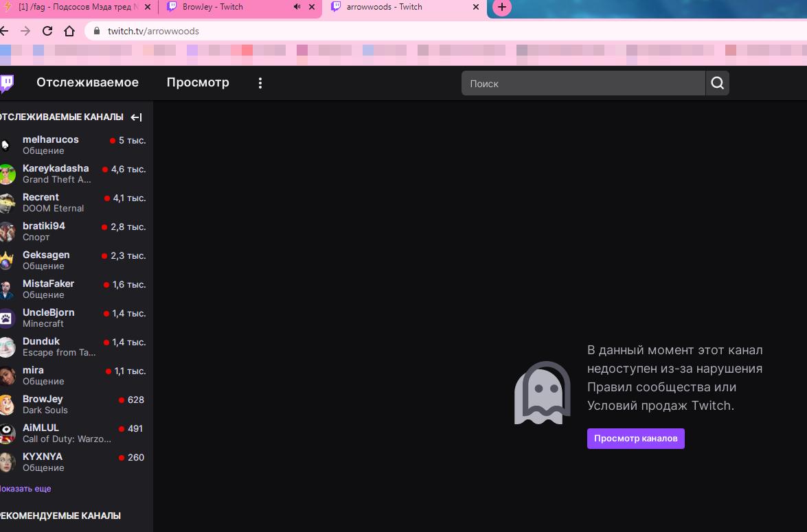
Task: Click the Dunduk channel name
Action: [x=41, y=341]
